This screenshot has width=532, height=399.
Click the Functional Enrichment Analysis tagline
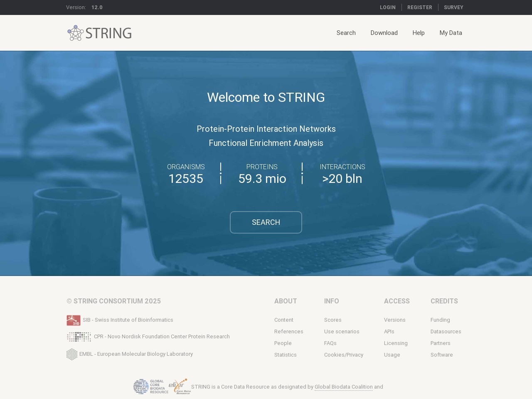(x=266, y=143)
